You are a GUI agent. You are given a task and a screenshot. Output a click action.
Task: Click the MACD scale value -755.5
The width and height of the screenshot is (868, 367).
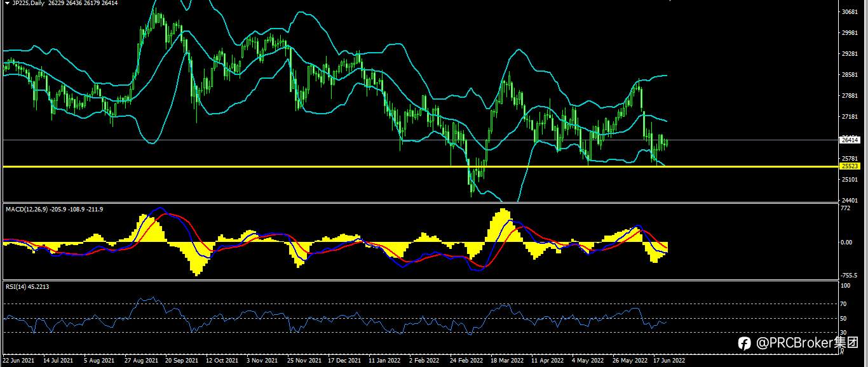click(x=849, y=276)
